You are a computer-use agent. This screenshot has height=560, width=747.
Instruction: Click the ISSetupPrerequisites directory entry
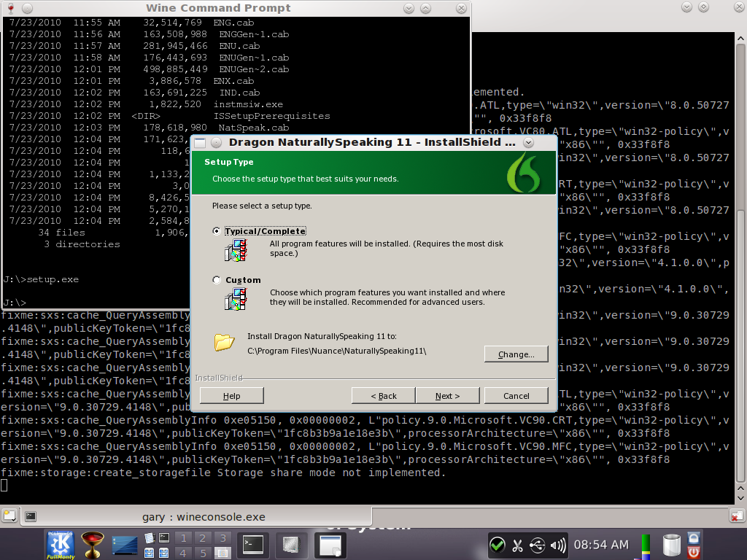coord(271,116)
